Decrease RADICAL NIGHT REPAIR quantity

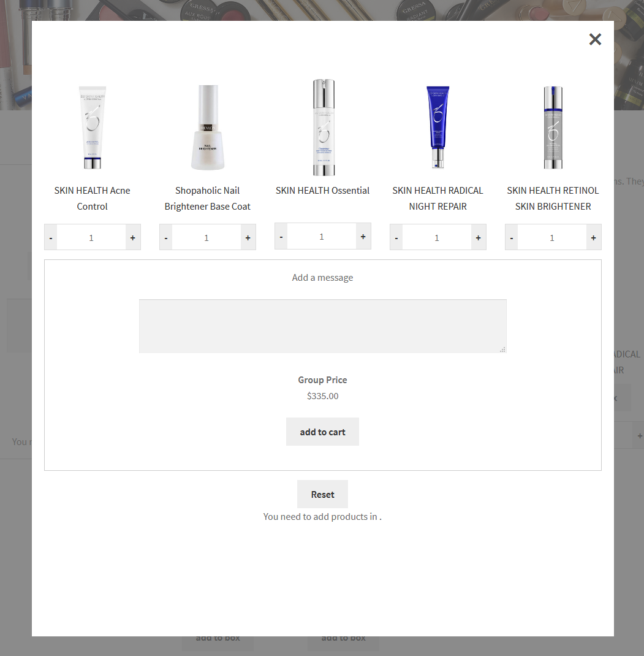[x=396, y=237]
